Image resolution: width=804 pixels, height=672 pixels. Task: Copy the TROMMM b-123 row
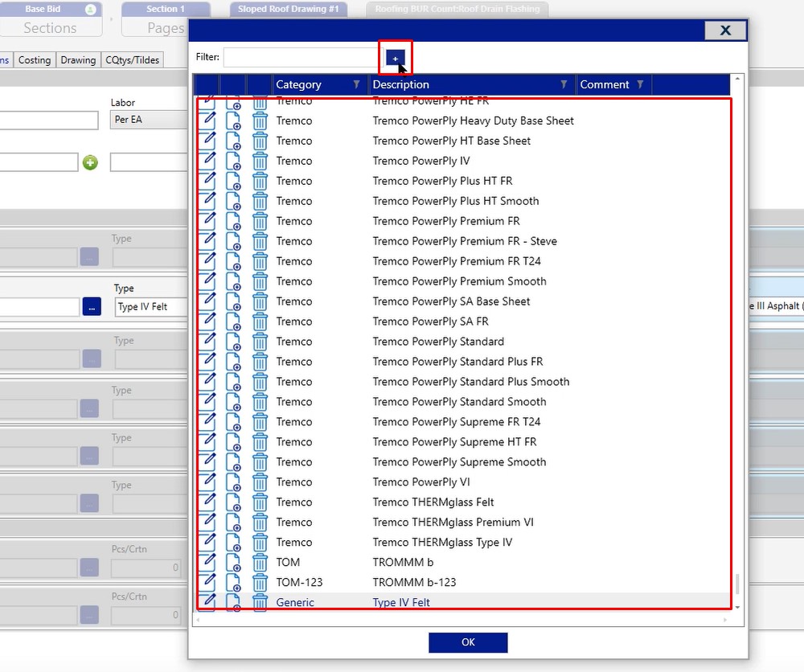pyautogui.click(x=233, y=583)
